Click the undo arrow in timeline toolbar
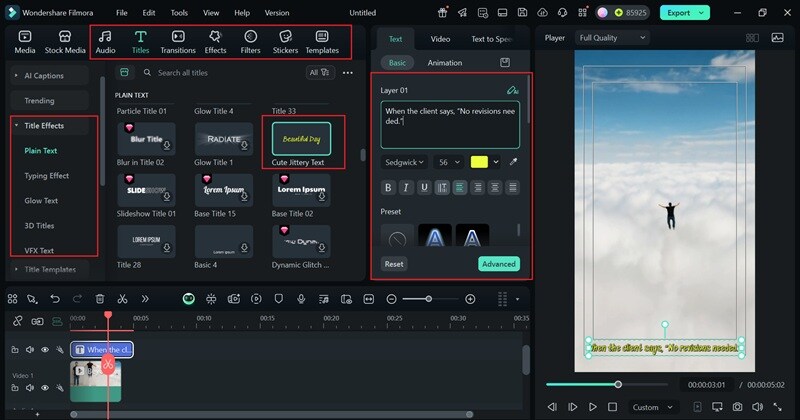 (x=55, y=299)
